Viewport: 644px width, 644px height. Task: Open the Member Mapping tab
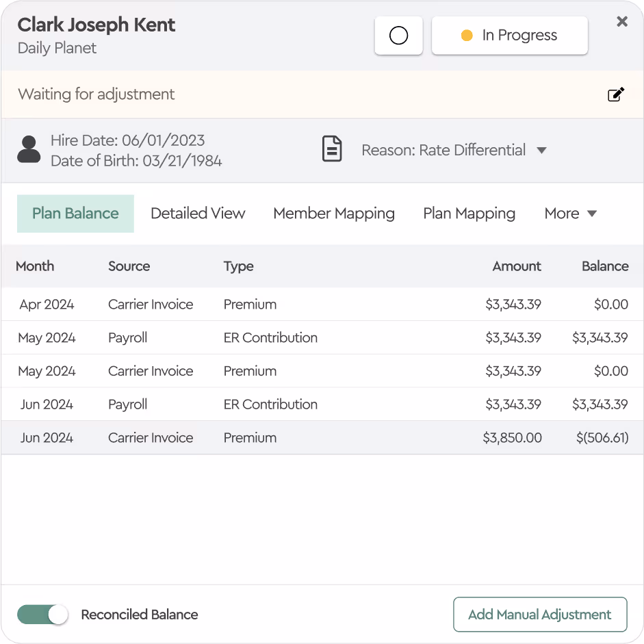point(334,214)
